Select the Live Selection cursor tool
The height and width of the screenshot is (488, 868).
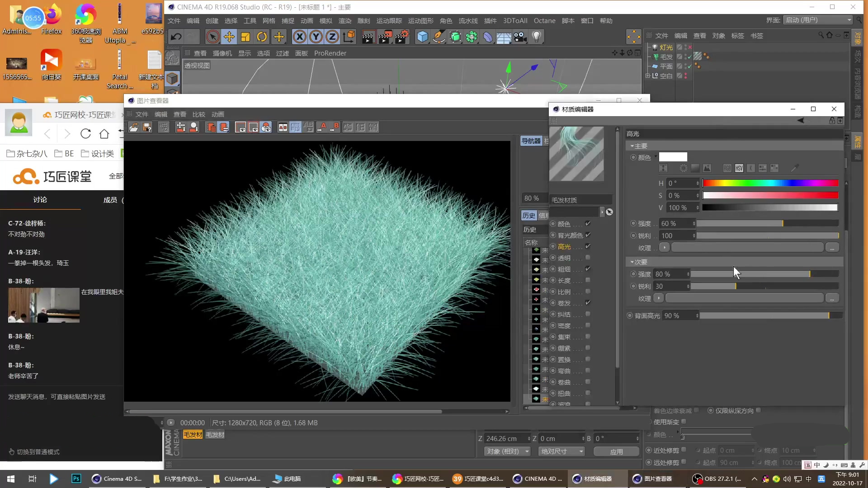tap(212, 37)
